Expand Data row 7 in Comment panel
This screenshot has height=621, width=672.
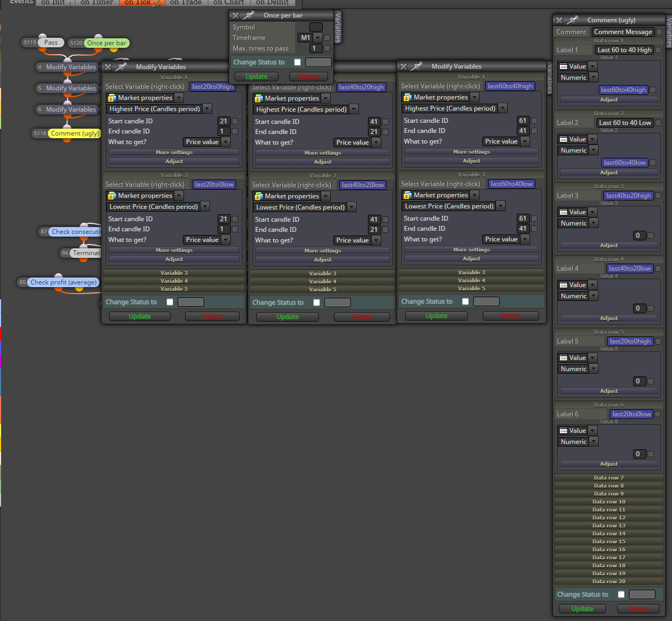[x=609, y=477]
